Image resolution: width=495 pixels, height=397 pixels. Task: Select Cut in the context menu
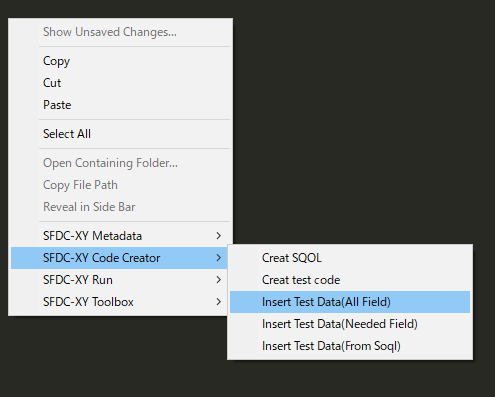120,83
